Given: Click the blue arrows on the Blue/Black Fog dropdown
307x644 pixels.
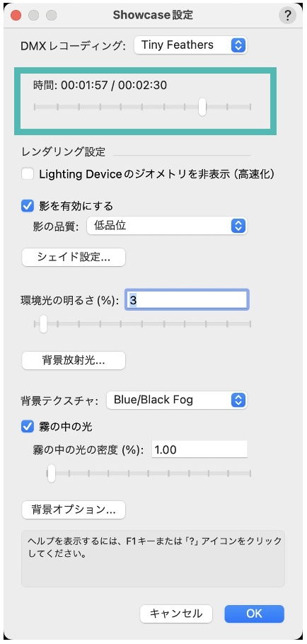Looking at the screenshot, I should (238, 400).
